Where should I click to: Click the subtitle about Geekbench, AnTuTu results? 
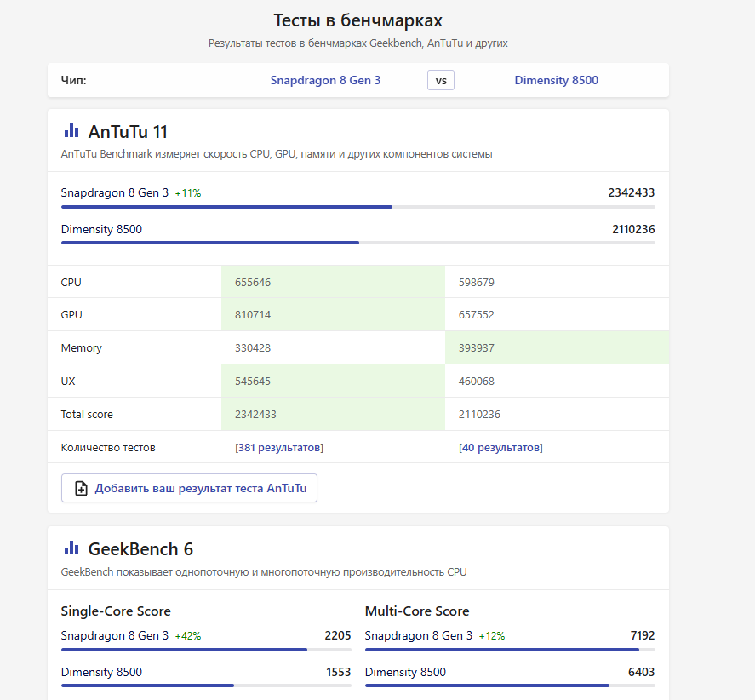(x=357, y=43)
